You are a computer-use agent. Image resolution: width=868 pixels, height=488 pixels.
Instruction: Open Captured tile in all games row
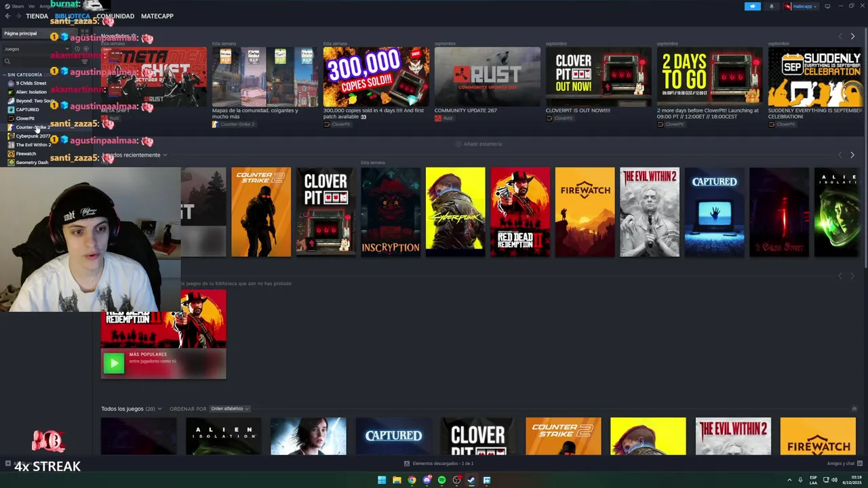tap(393, 436)
